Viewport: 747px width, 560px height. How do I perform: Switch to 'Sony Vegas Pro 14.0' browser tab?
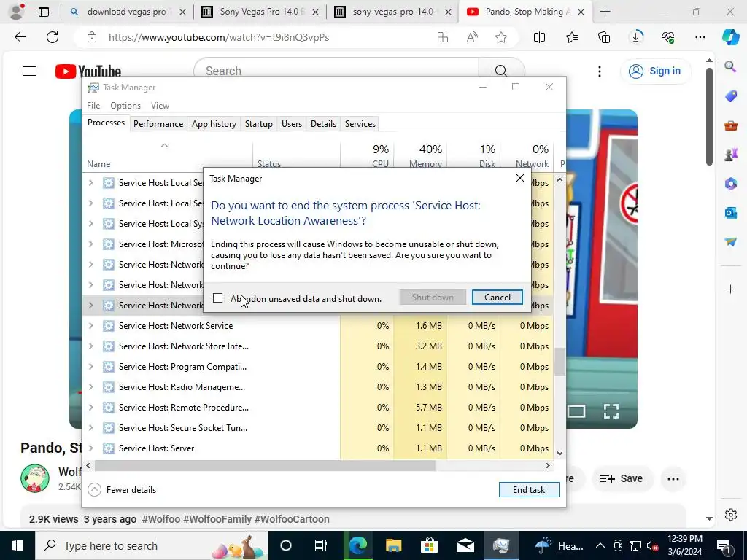click(260, 12)
